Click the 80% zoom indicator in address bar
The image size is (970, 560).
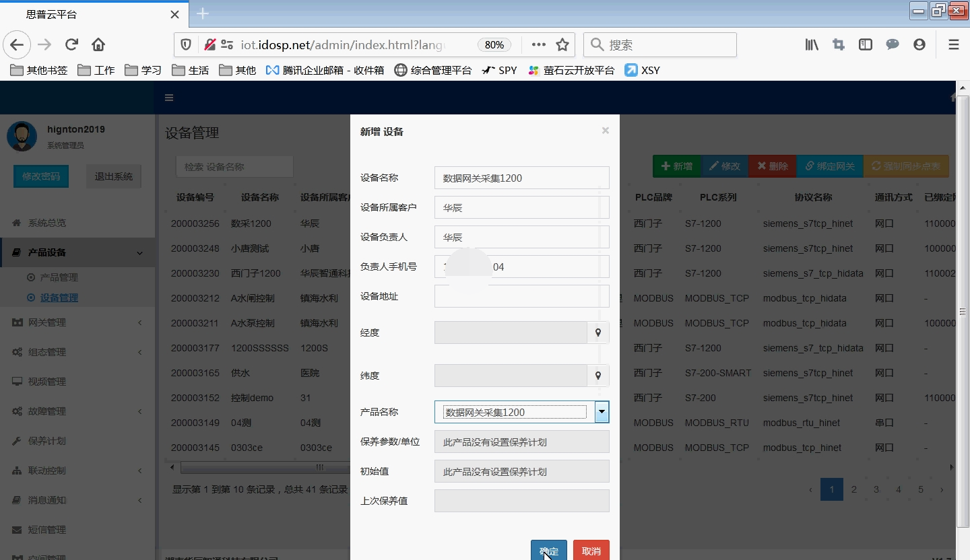[x=494, y=44]
